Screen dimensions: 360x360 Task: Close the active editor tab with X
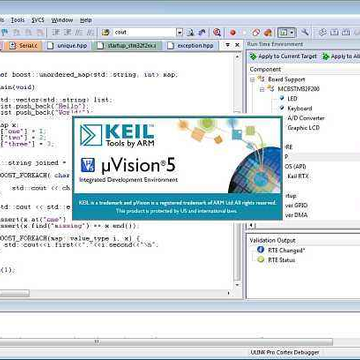pyautogui.click(x=238, y=45)
